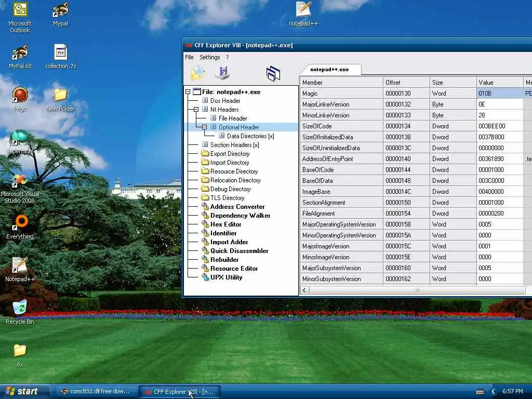Click the Windows start button
Viewport: 532px width, 399px height.
click(x=24, y=392)
